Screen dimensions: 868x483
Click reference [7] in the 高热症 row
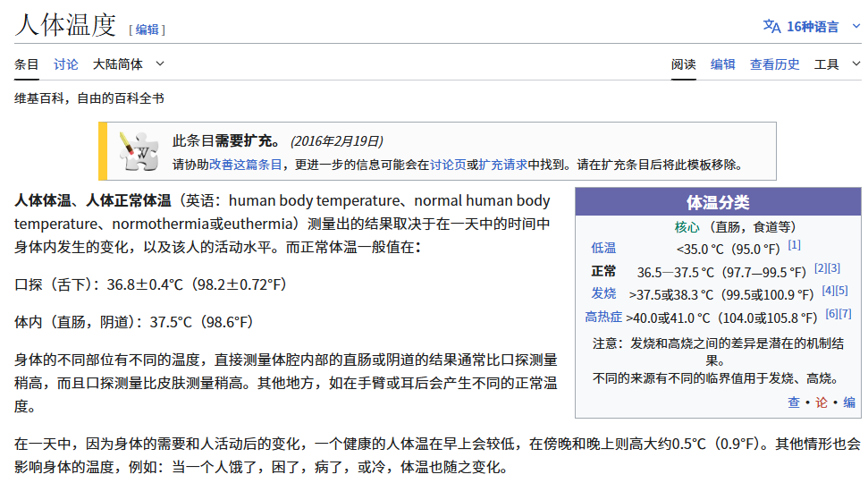(846, 314)
